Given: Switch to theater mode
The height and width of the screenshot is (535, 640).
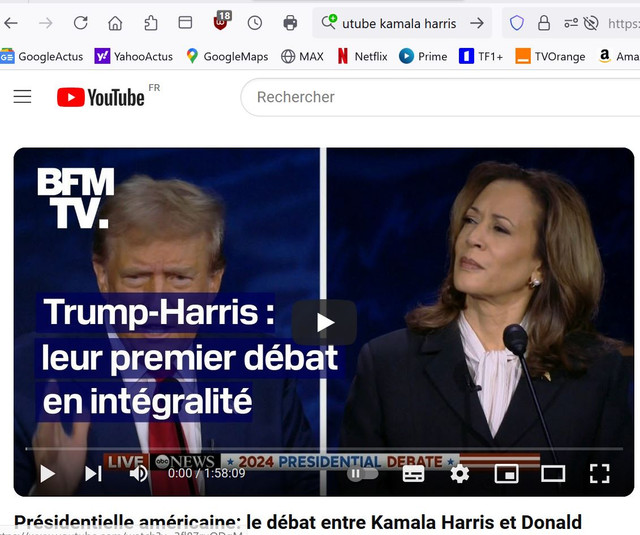Looking at the screenshot, I should point(553,474).
